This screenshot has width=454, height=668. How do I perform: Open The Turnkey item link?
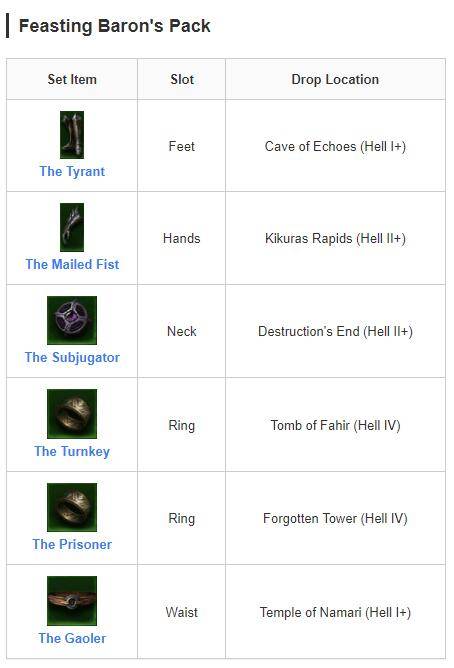pyautogui.click(x=72, y=451)
